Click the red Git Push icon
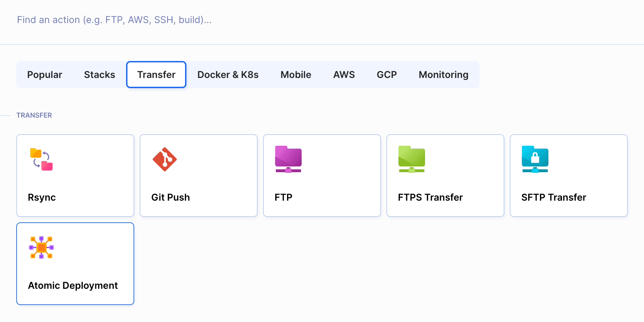Viewport: 644px width, 322px height. pyautogui.click(x=165, y=159)
